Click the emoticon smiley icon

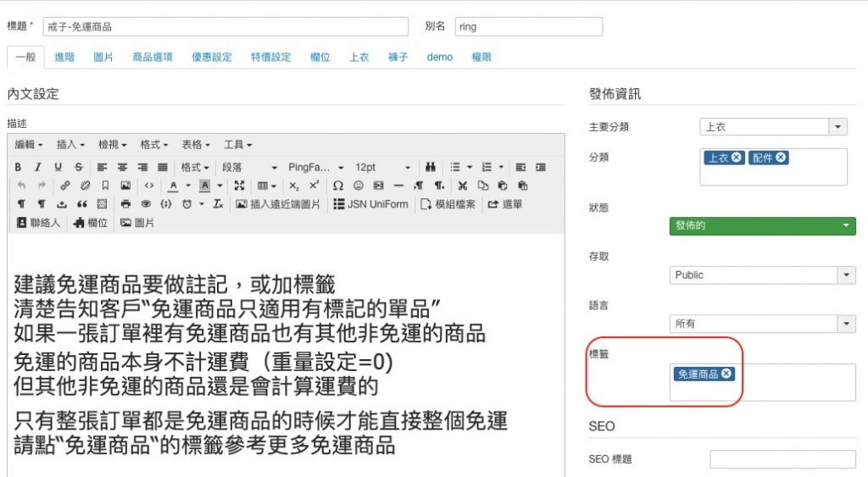(358, 186)
